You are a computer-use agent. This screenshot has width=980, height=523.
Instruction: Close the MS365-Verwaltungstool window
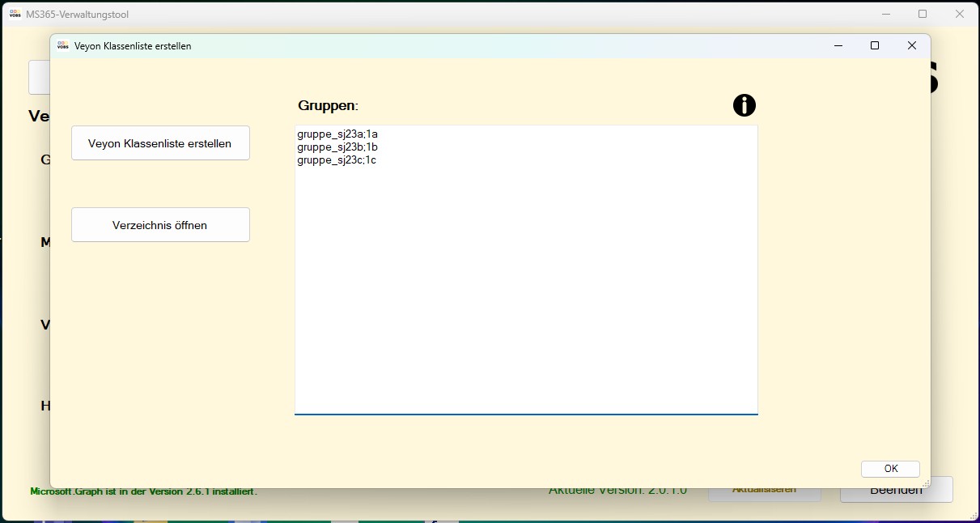point(959,14)
